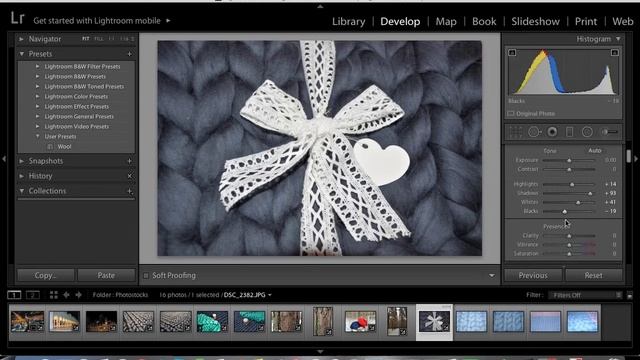Click the Reset button

[593, 275]
